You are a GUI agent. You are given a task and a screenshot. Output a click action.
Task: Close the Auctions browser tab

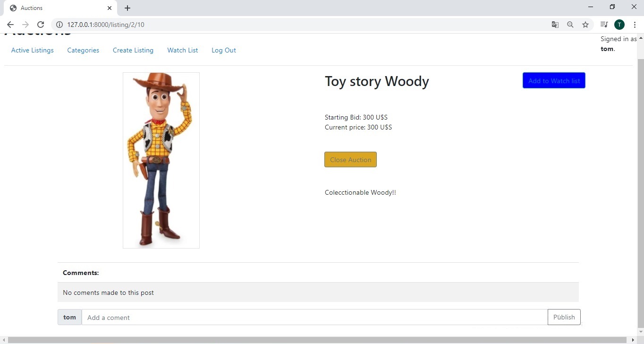(x=110, y=8)
